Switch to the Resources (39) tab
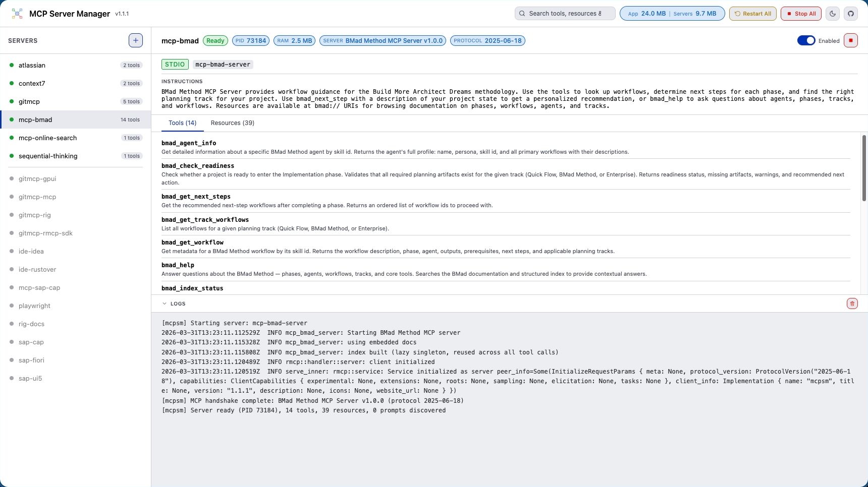The height and width of the screenshot is (487, 868). [232, 123]
